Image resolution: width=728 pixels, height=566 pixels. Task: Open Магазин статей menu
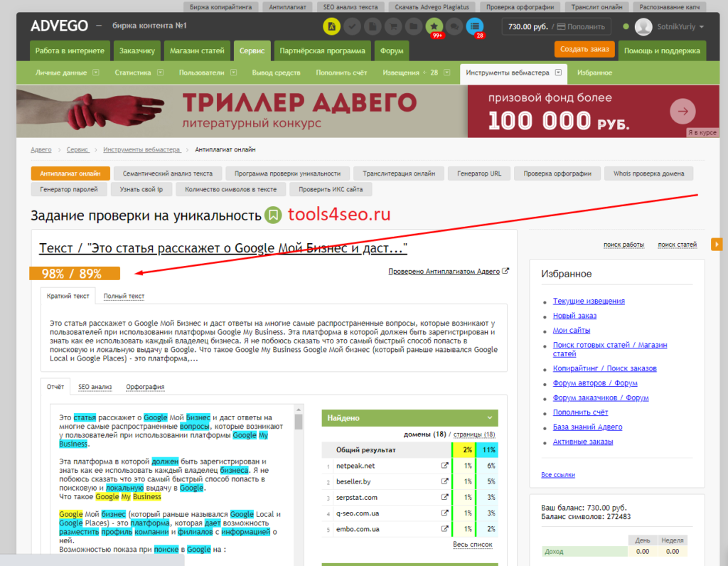coord(197,50)
